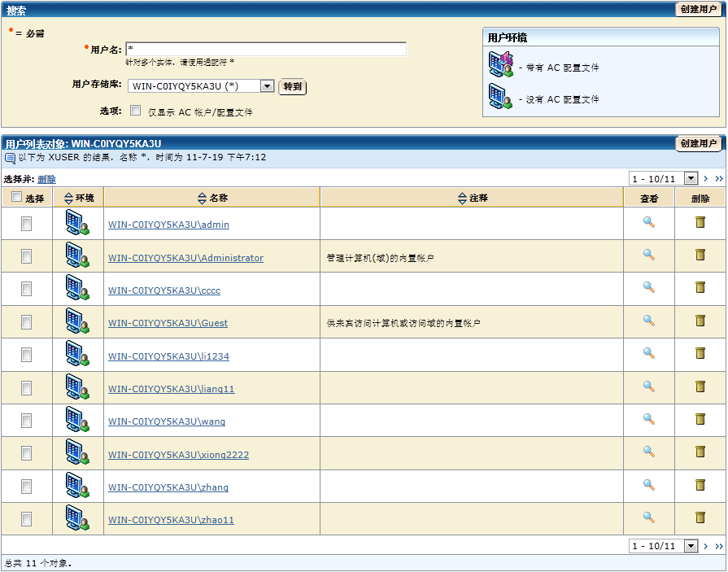This screenshot has width=728, height=572.
Task: Open the 用户存储库 dropdown
Action: 267,86
